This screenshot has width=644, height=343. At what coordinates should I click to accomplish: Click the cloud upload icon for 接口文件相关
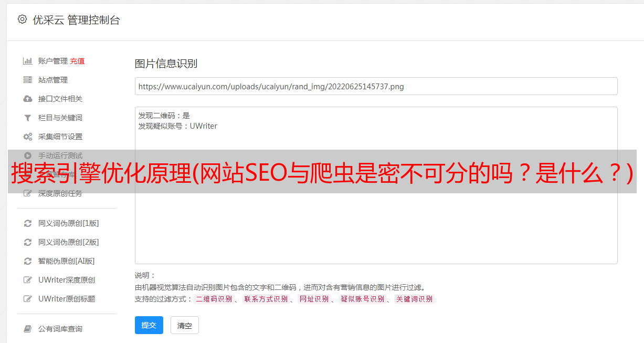point(28,99)
